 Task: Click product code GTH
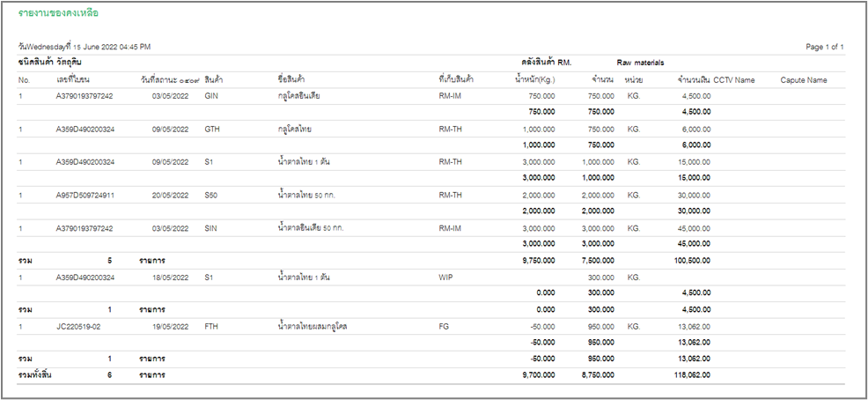[x=212, y=129]
